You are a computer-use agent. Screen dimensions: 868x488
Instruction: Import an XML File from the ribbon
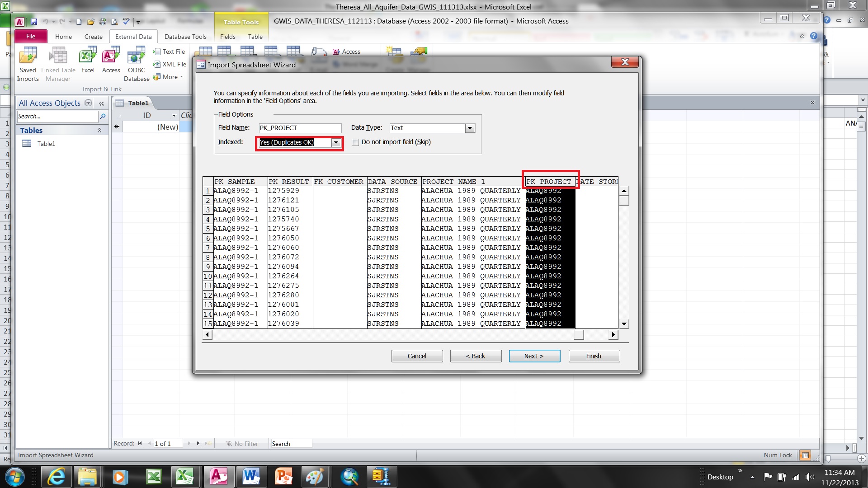coord(170,64)
